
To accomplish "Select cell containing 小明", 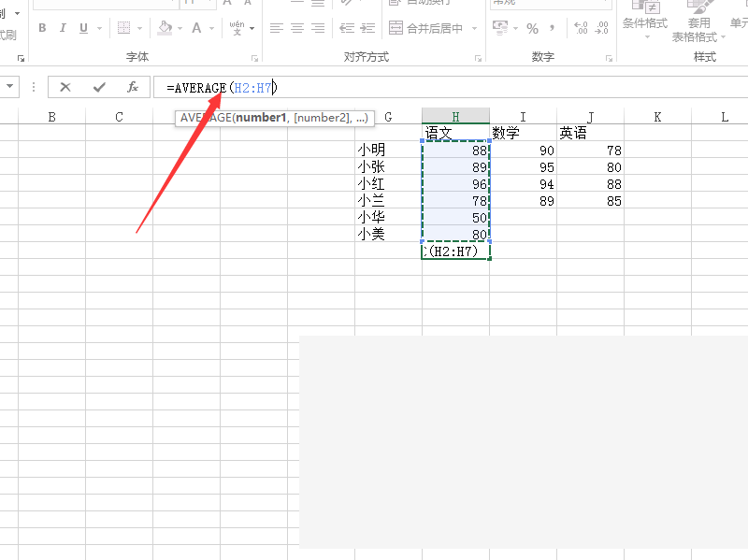I will coord(388,150).
